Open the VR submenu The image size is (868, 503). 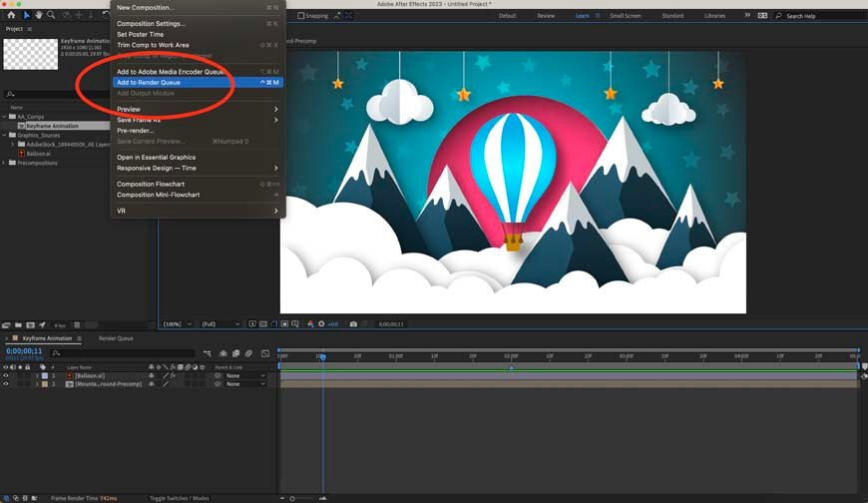tap(198, 211)
